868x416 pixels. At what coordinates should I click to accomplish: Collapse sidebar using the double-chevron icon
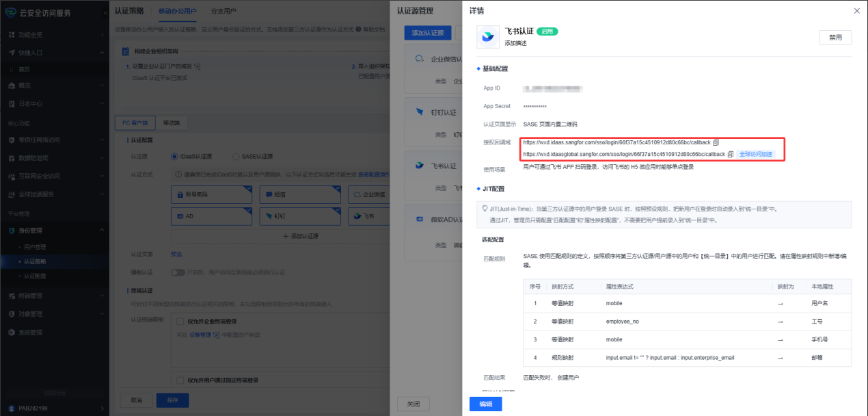104,12
